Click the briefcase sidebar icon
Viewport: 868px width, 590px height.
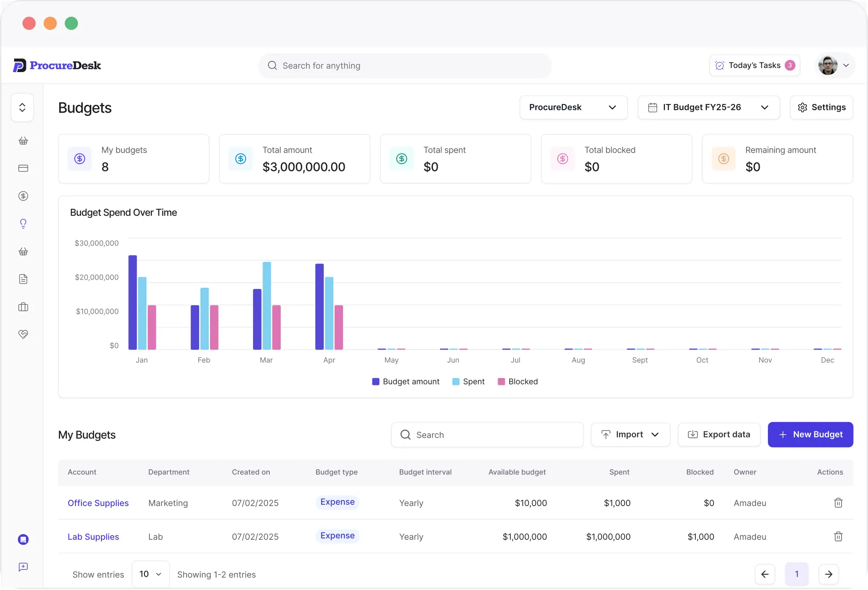(23, 307)
